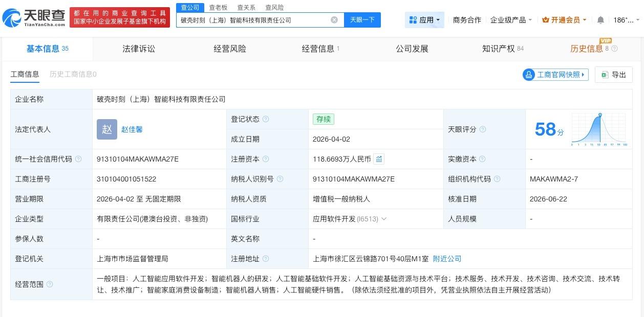
Task: Click the 存续 status badge
Action: pyautogui.click(x=324, y=119)
